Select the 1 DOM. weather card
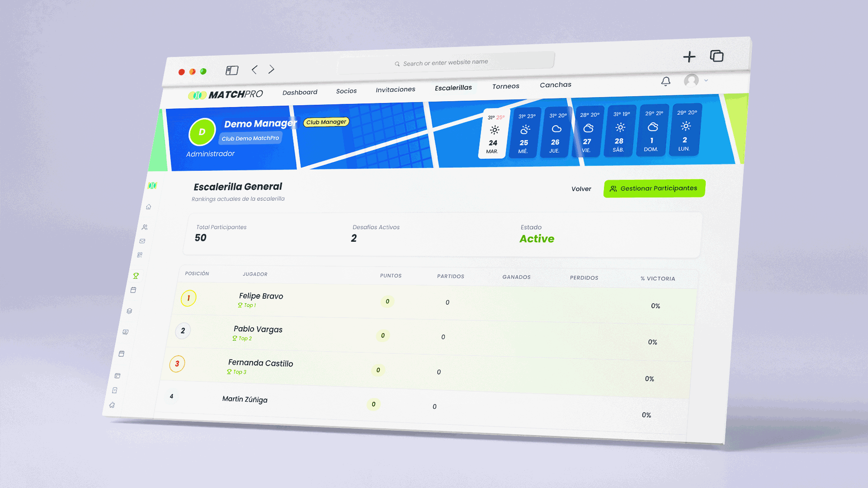 tap(652, 130)
